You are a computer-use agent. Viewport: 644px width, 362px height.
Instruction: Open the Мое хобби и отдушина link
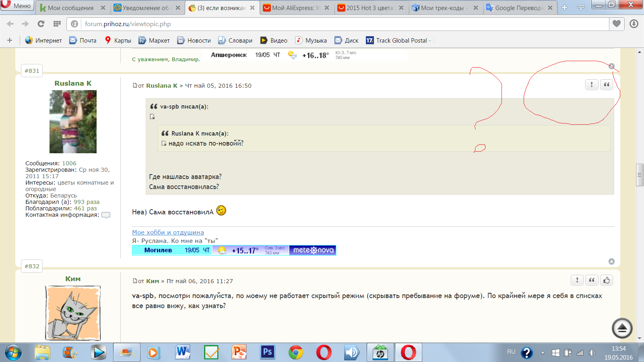(168, 232)
